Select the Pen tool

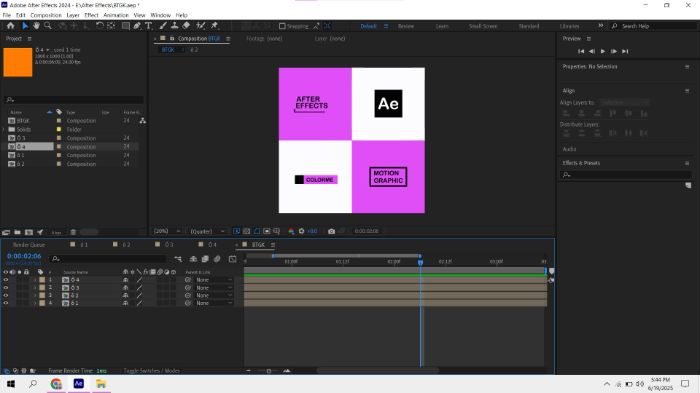(137, 26)
